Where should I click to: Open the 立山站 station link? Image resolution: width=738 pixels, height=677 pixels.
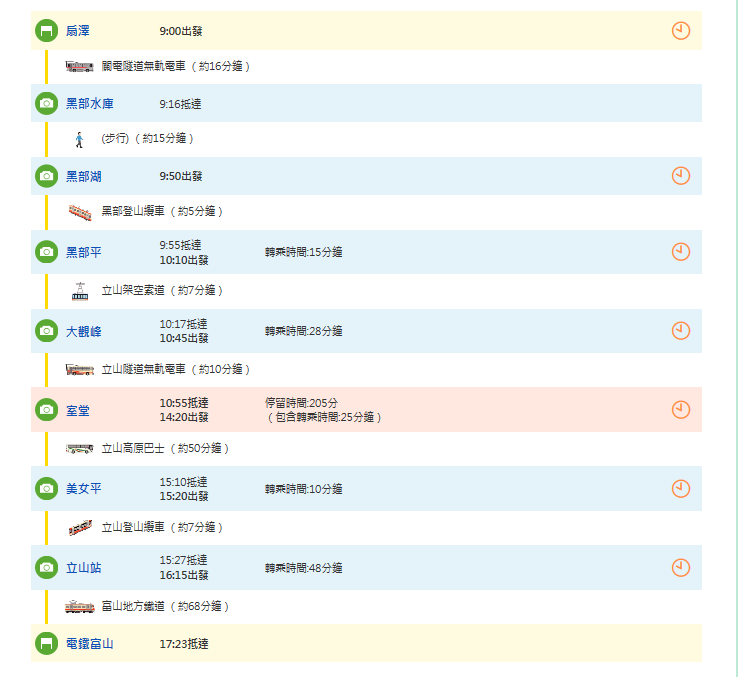tap(83, 567)
